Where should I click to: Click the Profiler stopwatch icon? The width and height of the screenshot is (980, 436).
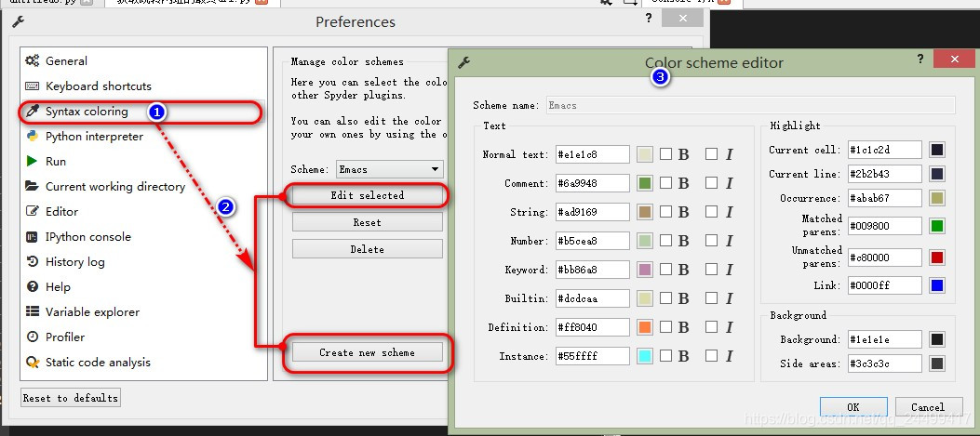click(32, 337)
